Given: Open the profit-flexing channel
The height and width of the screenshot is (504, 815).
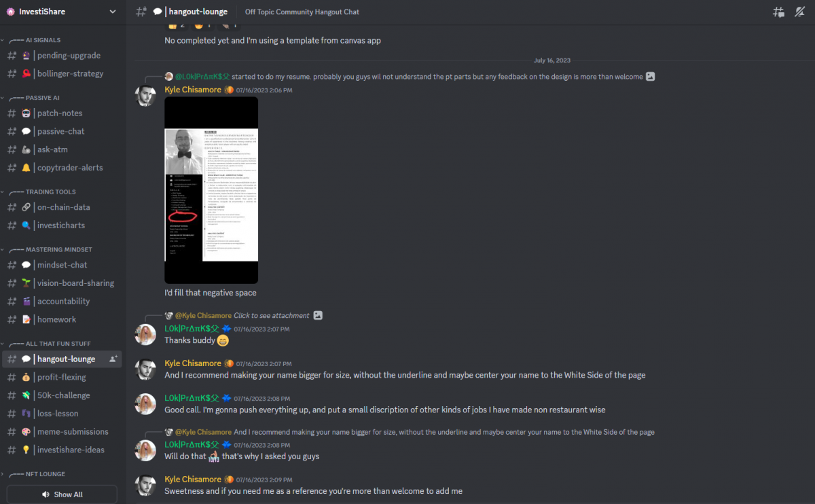Looking at the screenshot, I should pyautogui.click(x=61, y=377).
